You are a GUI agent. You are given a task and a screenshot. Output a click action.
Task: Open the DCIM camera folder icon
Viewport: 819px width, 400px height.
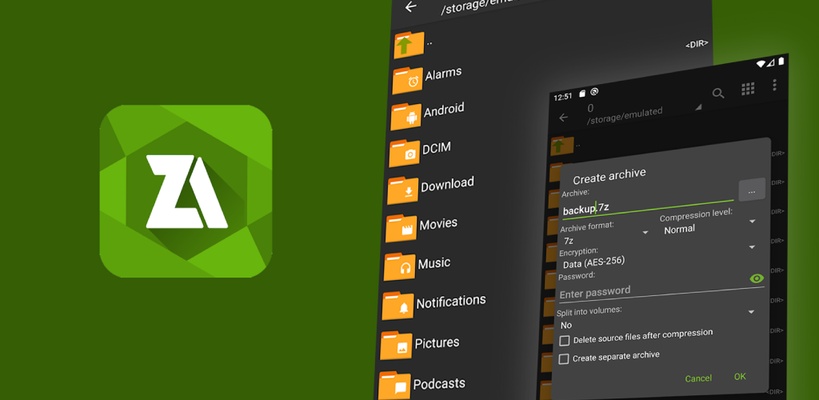pyautogui.click(x=404, y=153)
